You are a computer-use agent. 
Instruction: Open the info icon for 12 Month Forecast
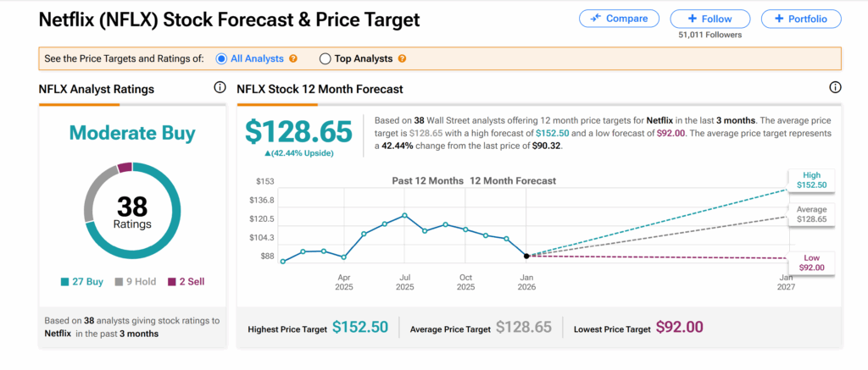(x=835, y=88)
